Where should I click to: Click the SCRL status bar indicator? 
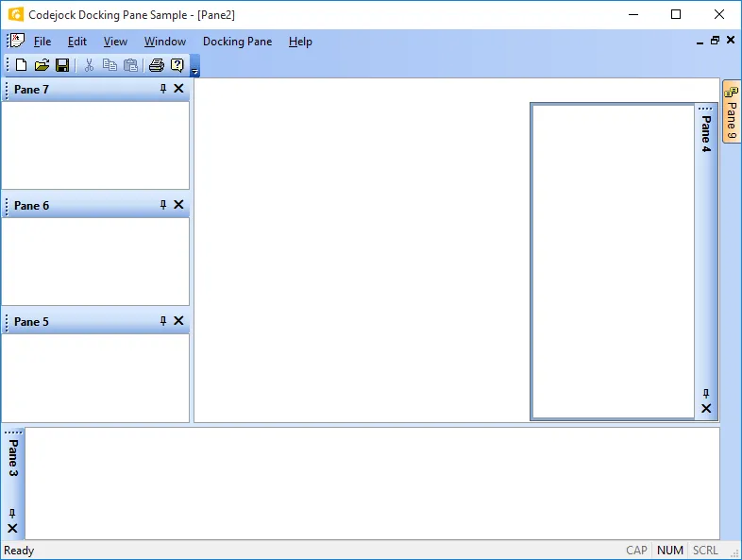coord(705,550)
